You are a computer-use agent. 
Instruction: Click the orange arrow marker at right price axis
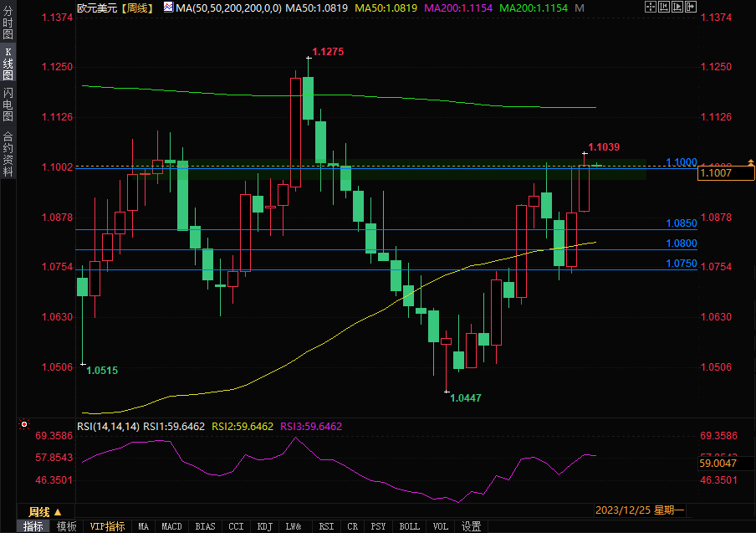(x=750, y=161)
